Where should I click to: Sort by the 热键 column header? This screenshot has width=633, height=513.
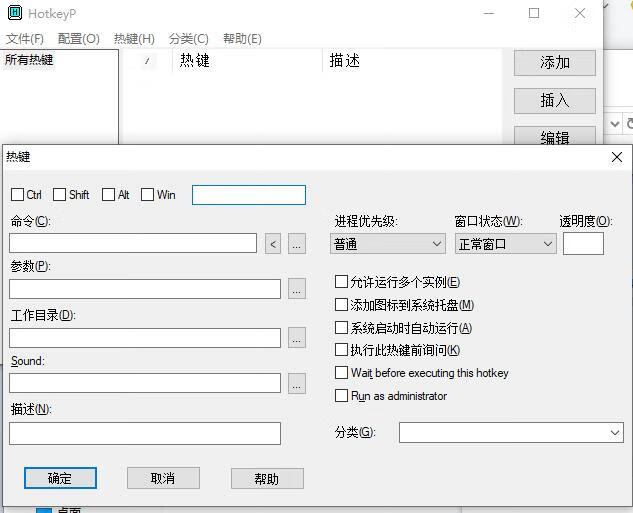(247, 61)
